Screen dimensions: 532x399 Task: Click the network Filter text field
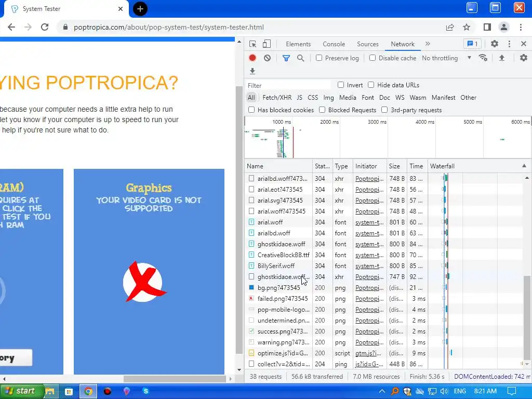(288, 85)
